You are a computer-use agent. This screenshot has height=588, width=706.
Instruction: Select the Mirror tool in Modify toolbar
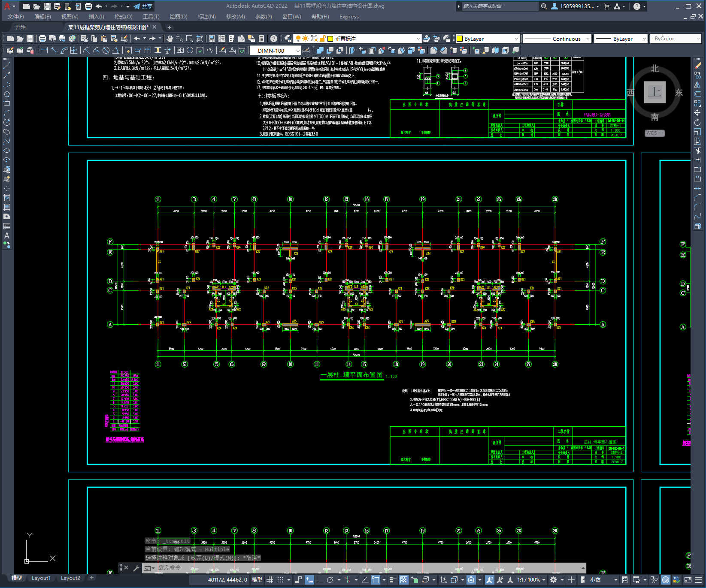point(697,84)
